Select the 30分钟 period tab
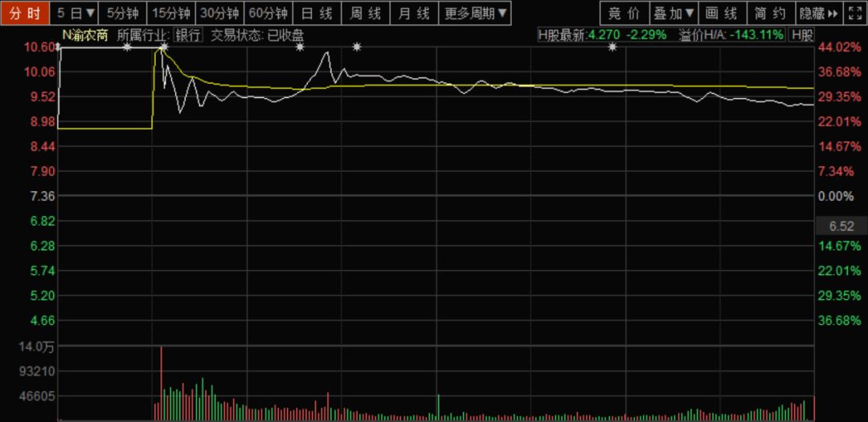 [219, 14]
